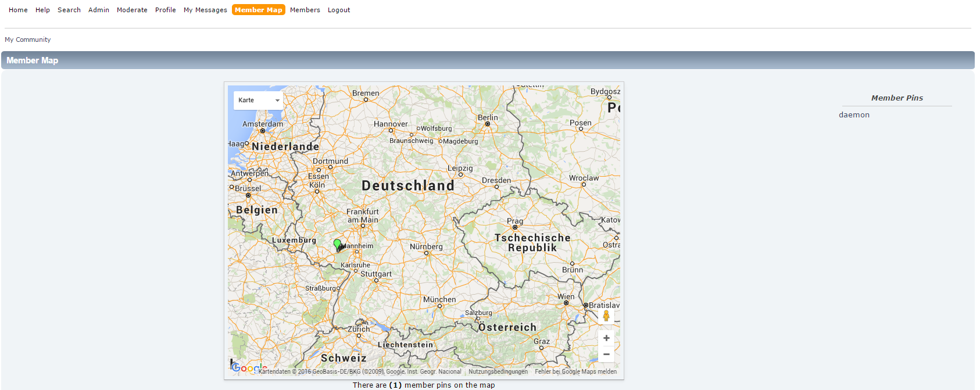Screen dimensions: 980x390
Task: Open My Messages
Action: tap(205, 10)
